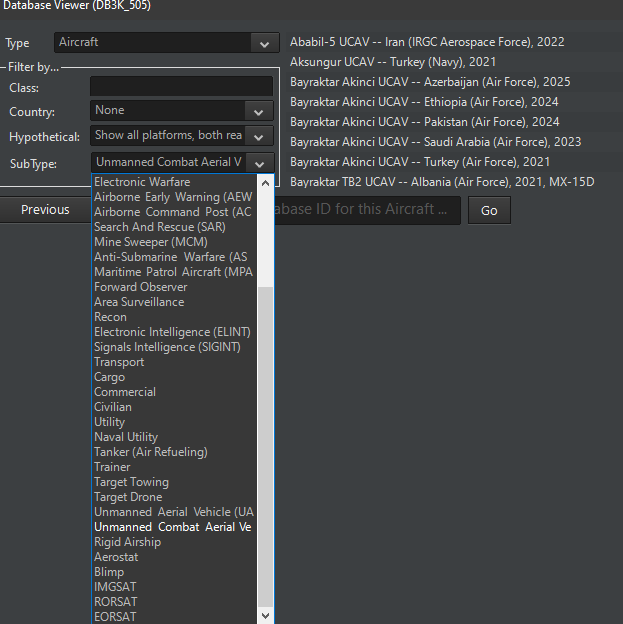Image resolution: width=623 pixels, height=624 pixels.
Task: Click the database ID input field
Action: (367, 210)
